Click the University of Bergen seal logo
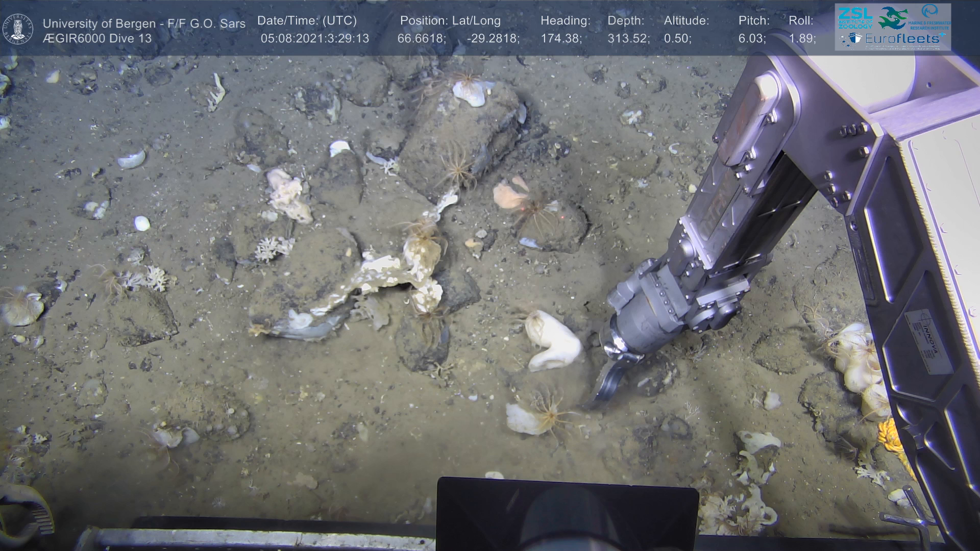Viewport: 980px width, 551px height. pos(18,29)
